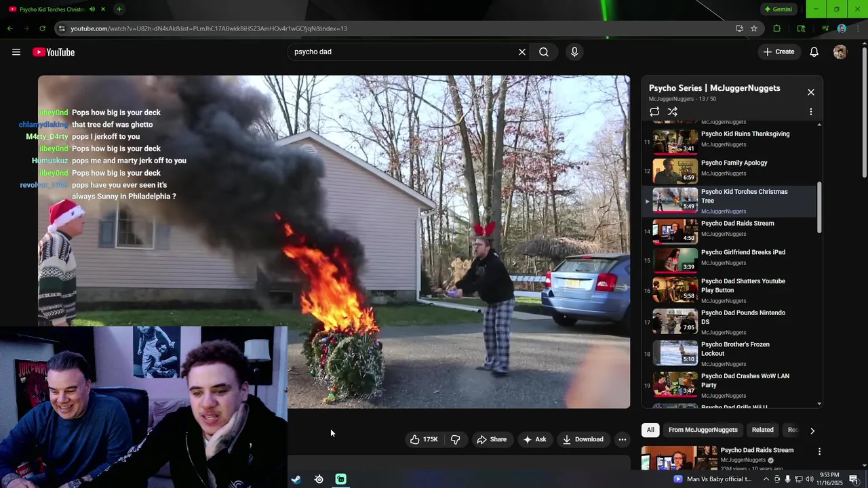This screenshot has height=488, width=868.
Task: Open Steam from the taskbar
Action: [x=296, y=479]
